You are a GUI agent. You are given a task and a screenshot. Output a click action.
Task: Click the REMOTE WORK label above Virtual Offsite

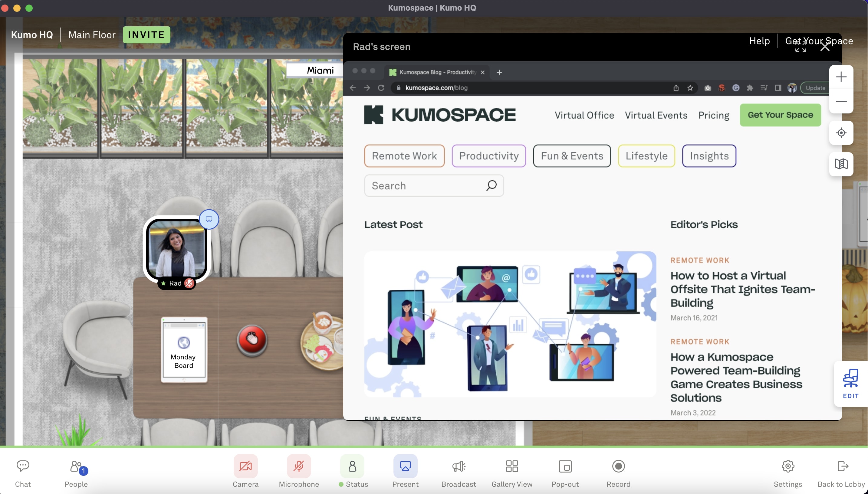(700, 260)
